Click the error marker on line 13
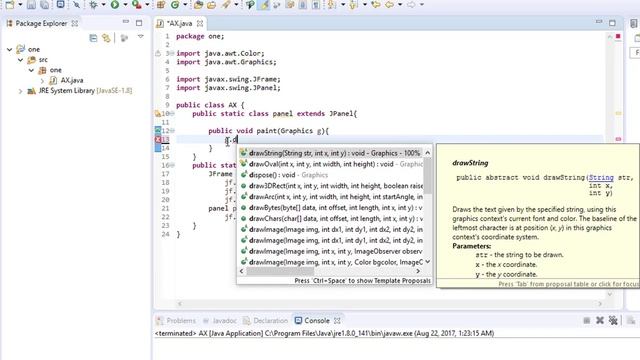The image size is (640, 360). coord(158,140)
